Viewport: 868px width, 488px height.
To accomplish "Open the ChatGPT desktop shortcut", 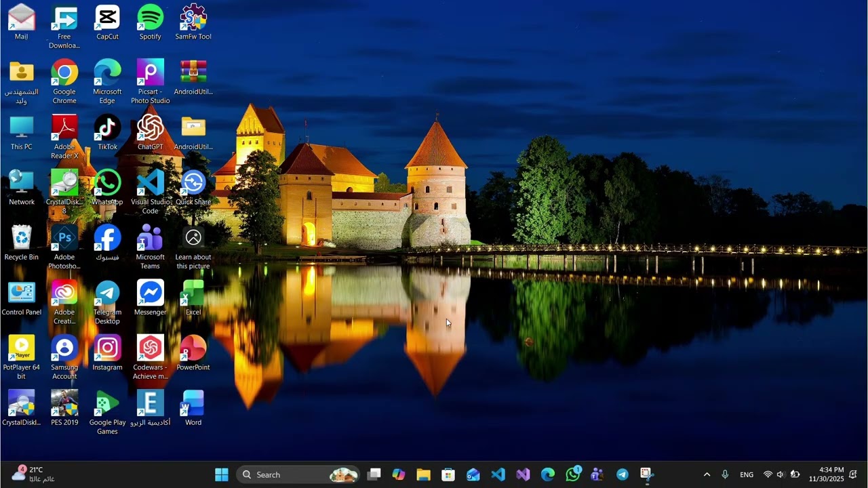I will tap(150, 133).
